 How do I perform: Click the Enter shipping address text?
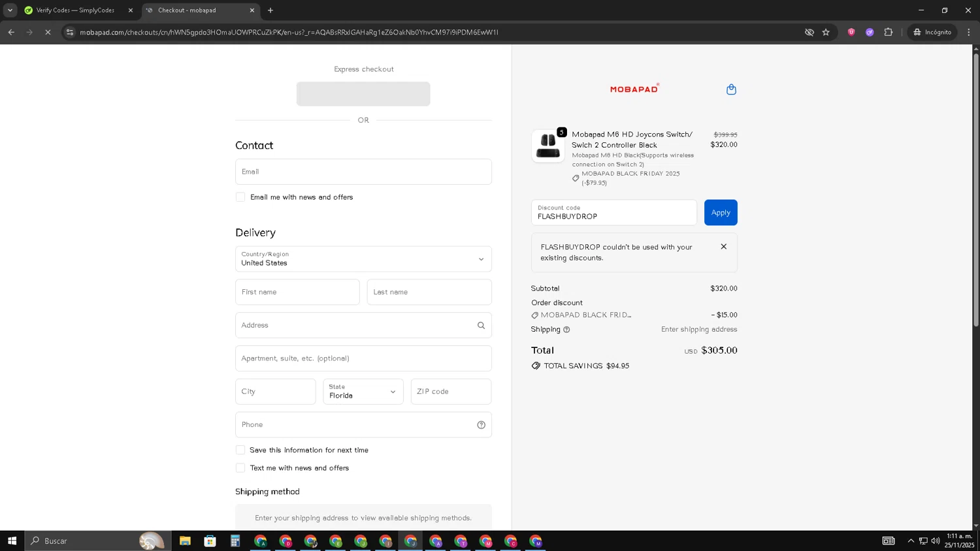[699, 330]
